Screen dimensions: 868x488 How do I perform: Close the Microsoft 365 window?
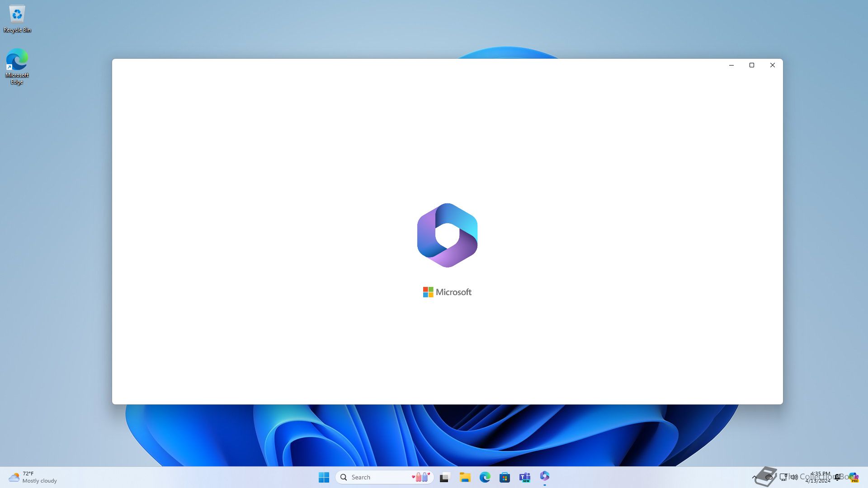tap(773, 65)
